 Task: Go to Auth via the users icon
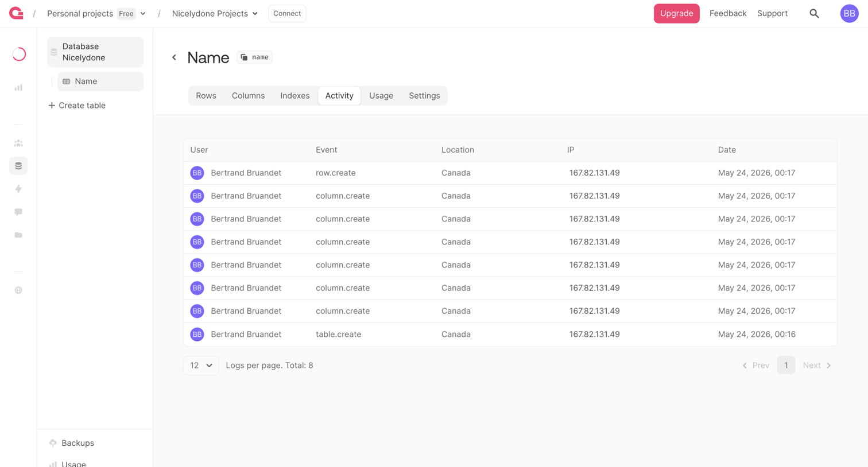tap(18, 143)
